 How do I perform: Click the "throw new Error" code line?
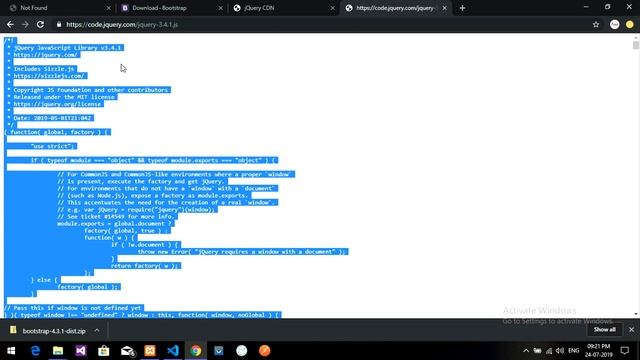[x=243, y=252]
